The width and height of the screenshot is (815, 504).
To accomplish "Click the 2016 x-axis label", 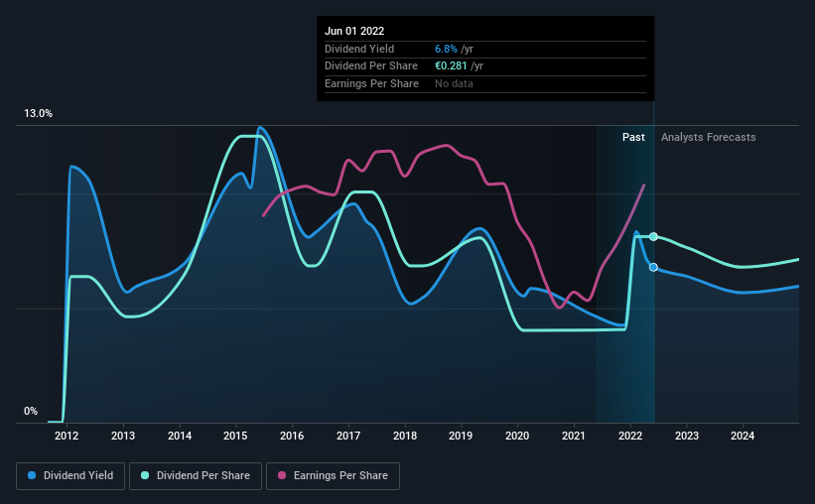I will [292, 436].
